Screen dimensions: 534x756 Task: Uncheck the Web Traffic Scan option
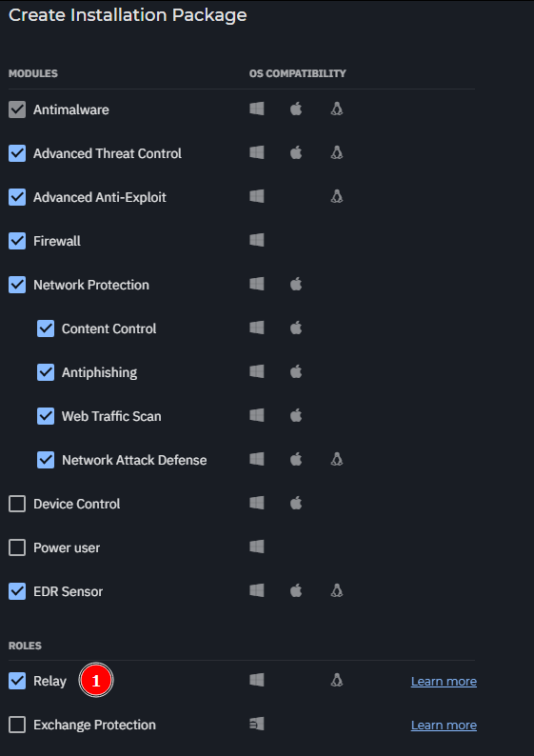pos(46,416)
